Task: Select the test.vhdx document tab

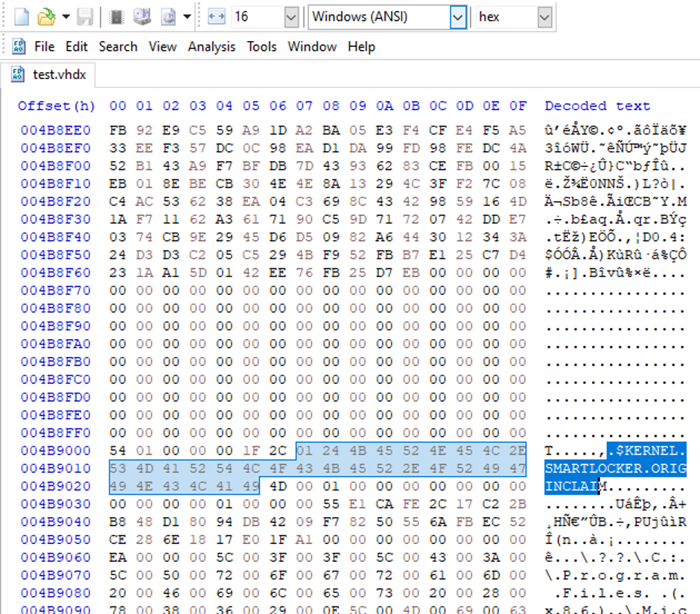Action: coord(48,75)
